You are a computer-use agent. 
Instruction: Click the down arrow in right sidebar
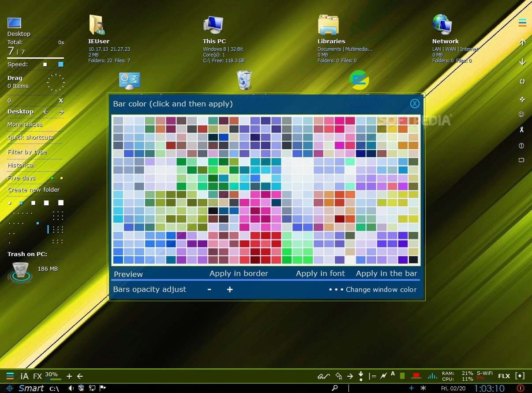pos(522,62)
